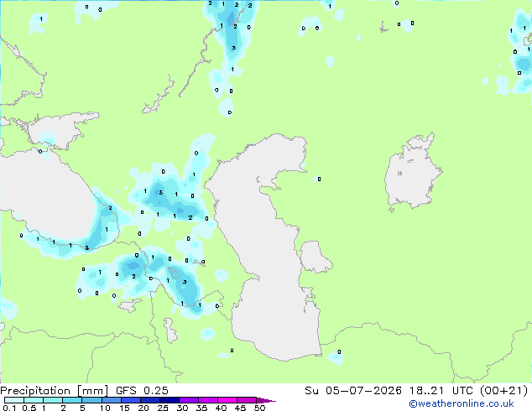The image size is (532, 411).
Task: Click the '25' legend scale label
Action: pos(163,408)
